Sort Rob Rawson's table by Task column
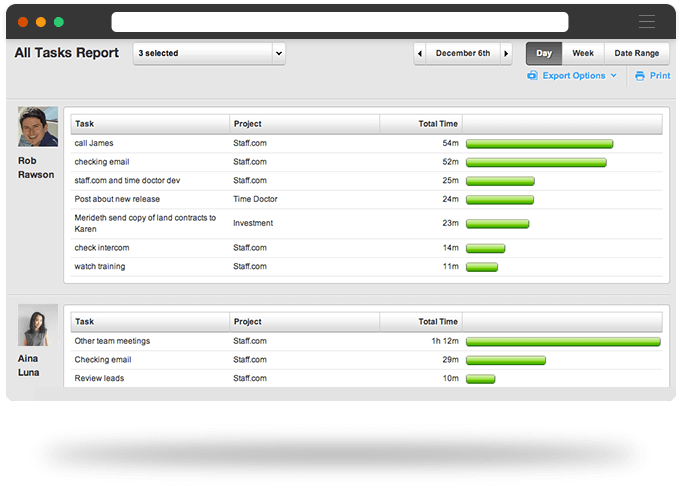This screenshot has width=682, height=488. (x=150, y=124)
